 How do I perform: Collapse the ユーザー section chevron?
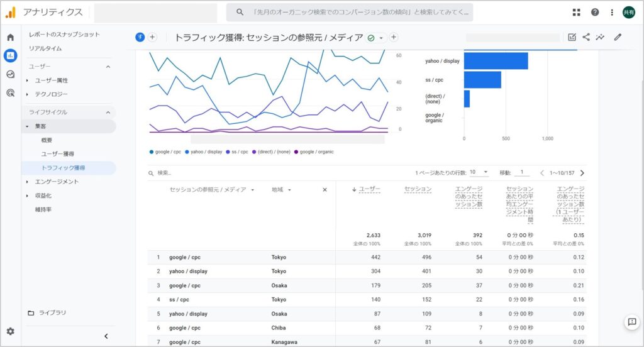108,67
